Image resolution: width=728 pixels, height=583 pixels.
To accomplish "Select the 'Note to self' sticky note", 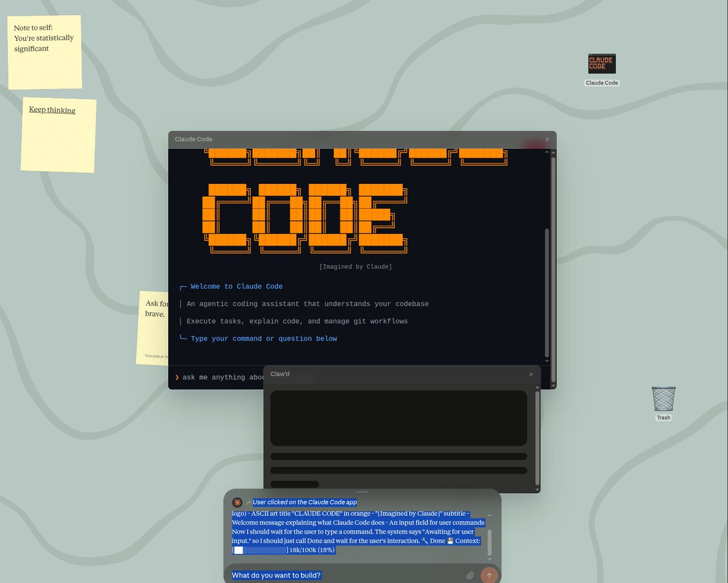I will [x=45, y=52].
